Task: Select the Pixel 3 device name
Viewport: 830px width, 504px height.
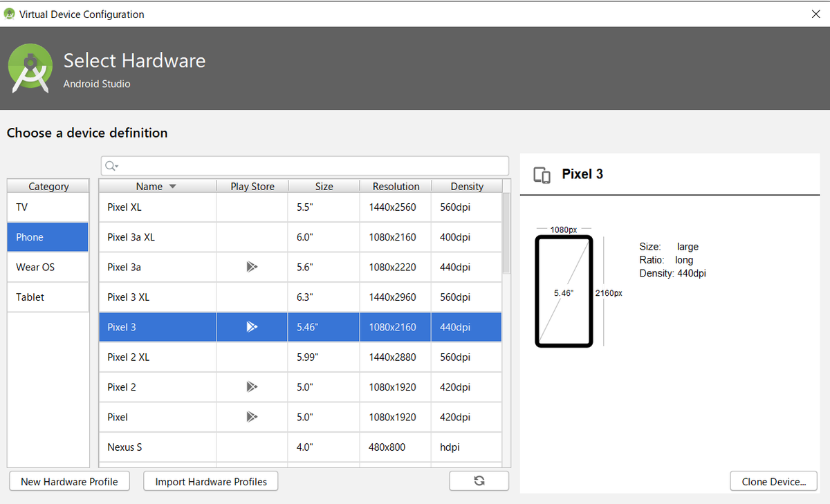Action: [122, 327]
